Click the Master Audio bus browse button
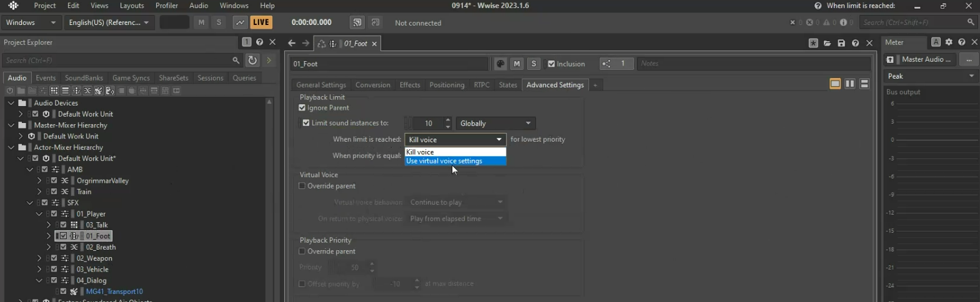 (x=969, y=59)
